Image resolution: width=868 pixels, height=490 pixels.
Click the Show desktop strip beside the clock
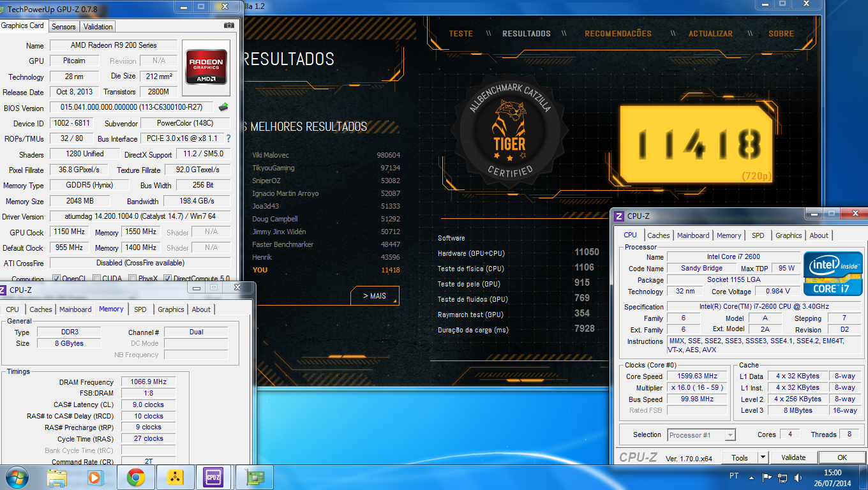click(x=863, y=477)
